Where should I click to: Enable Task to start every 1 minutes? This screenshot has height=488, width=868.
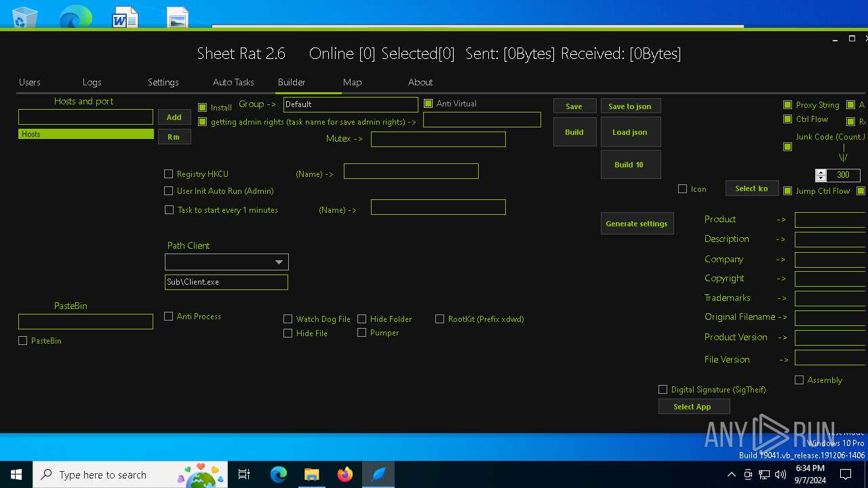click(x=170, y=210)
